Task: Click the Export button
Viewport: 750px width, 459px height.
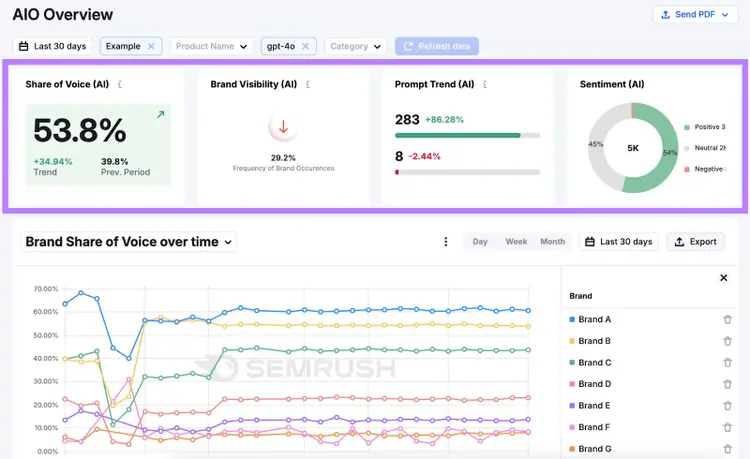Action: (695, 242)
